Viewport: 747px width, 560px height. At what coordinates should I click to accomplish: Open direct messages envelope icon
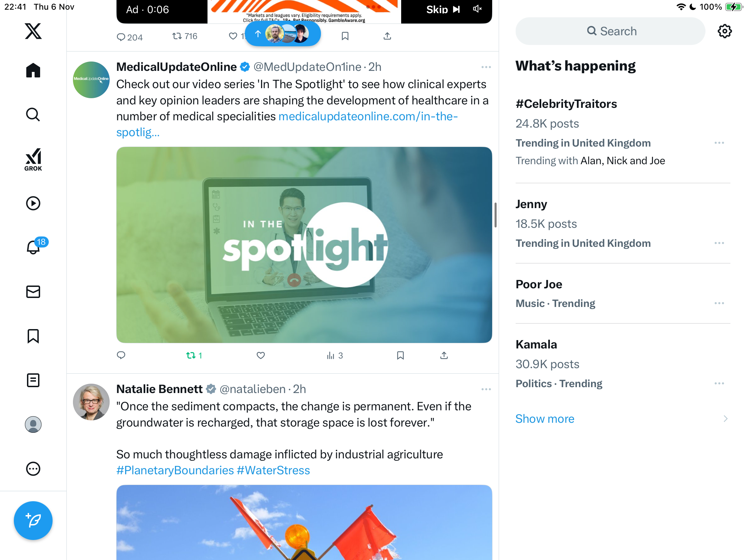click(33, 292)
